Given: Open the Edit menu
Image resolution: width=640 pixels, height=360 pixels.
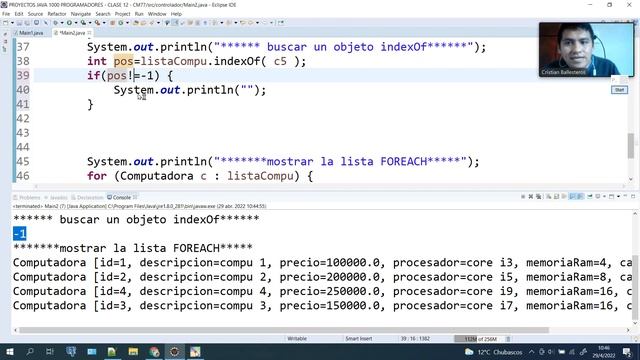Looking at the screenshot, I should point(19,14).
